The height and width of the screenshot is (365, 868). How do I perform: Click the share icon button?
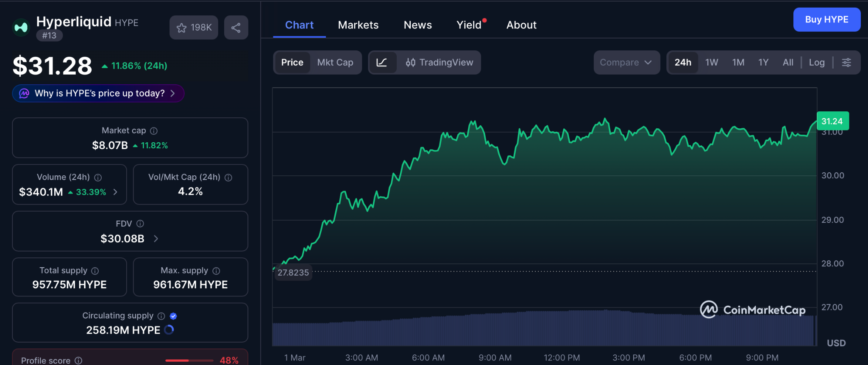[236, 28]
